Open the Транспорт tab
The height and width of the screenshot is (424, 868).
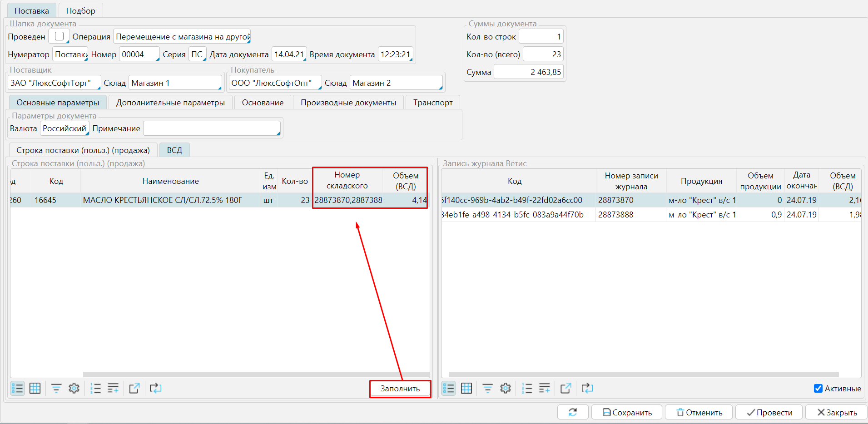432,103
